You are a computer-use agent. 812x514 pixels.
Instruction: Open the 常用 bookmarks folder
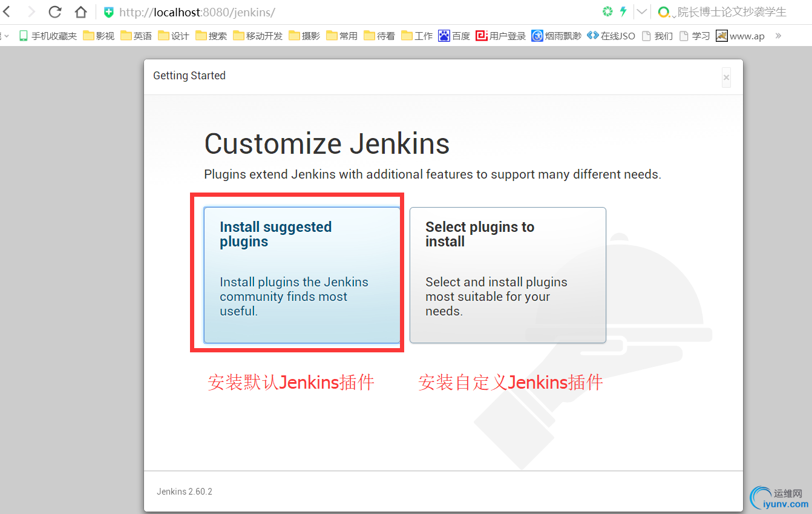coord(342,36)
